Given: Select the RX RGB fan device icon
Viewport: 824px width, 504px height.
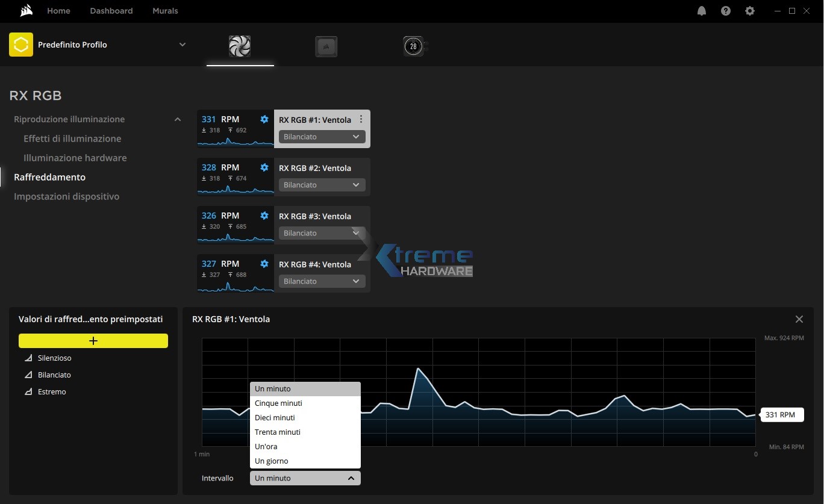Looking at the screenshot, I should pos(240,46).
